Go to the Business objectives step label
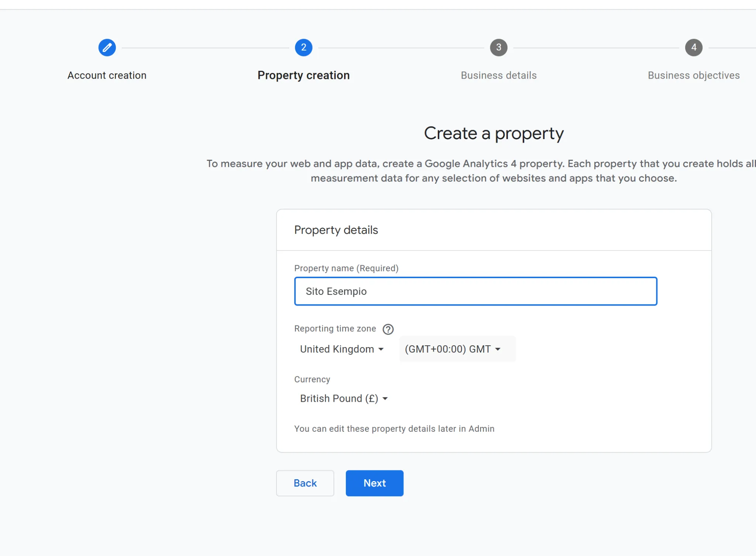Screen dimensions: 756x556 (x=694, y=75)
